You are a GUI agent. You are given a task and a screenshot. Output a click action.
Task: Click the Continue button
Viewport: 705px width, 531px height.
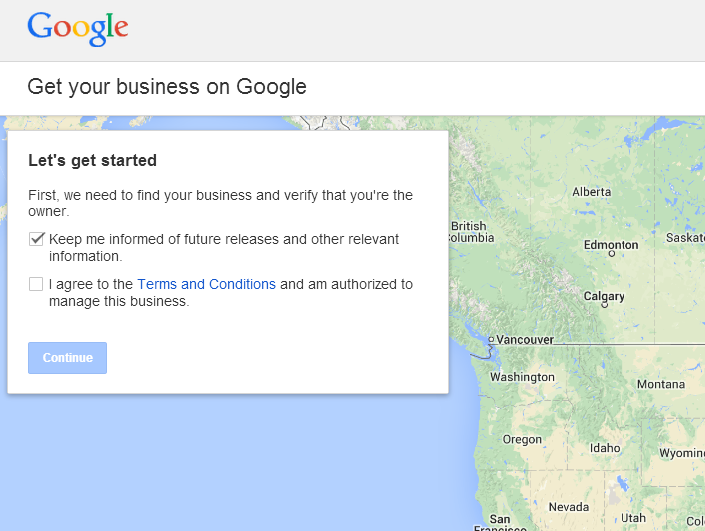[x=67, y=358]
